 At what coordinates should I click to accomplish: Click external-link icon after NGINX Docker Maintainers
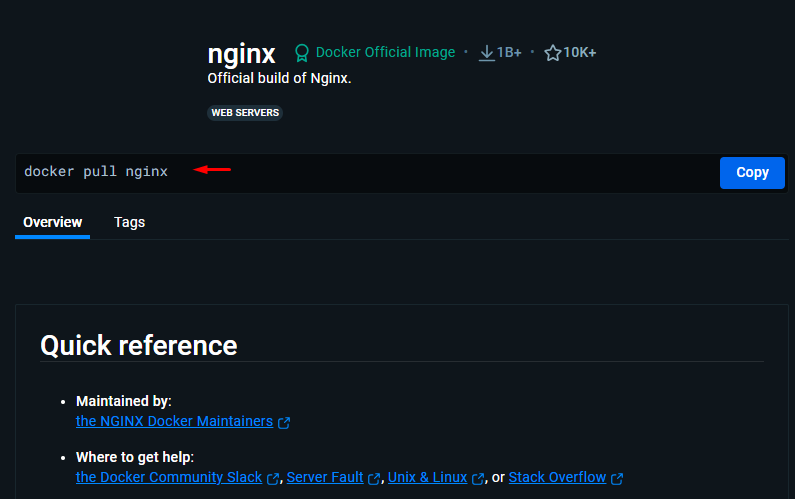(284, 423)
